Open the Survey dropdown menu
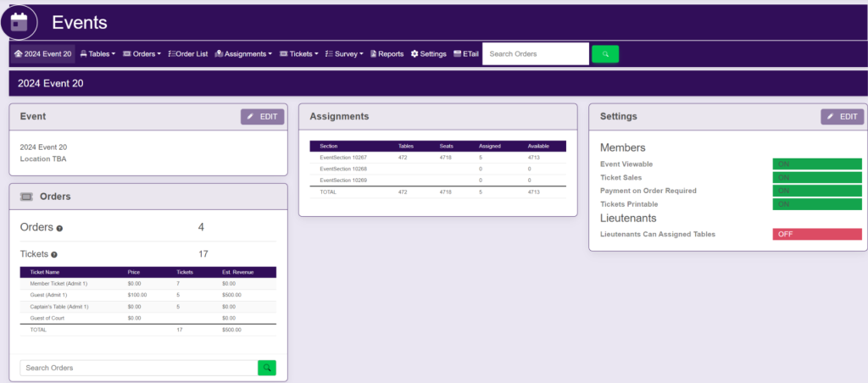868x383 pixels. pos(343,53)
